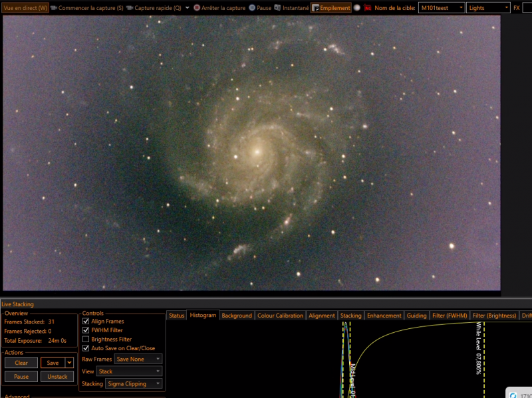
Task: Toggle Auto Save on Clear/Close checkbox
Action: click(86, 348)
